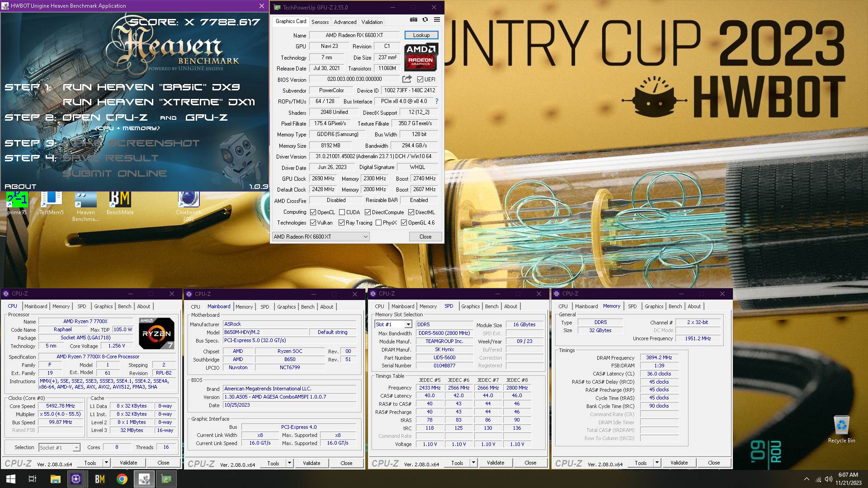Toggle the Ray Tracing checkbox
868x488 pixels.
(342, 223)
